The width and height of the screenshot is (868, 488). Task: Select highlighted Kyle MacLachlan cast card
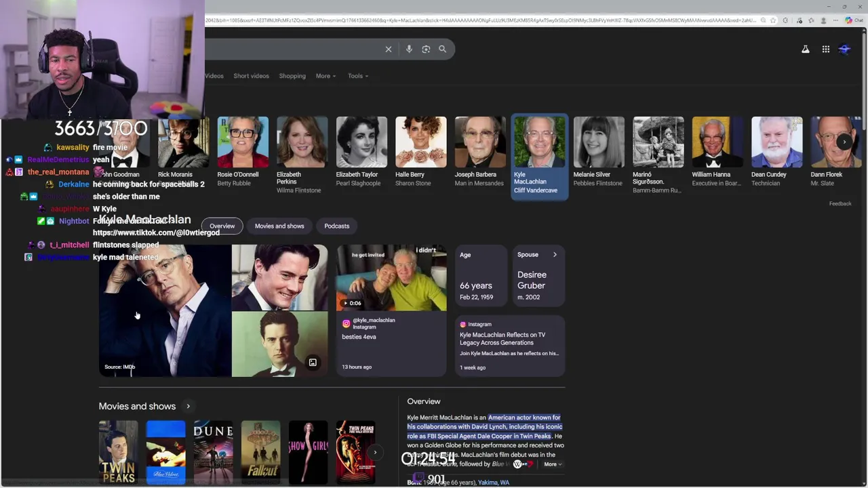point(539,157)
